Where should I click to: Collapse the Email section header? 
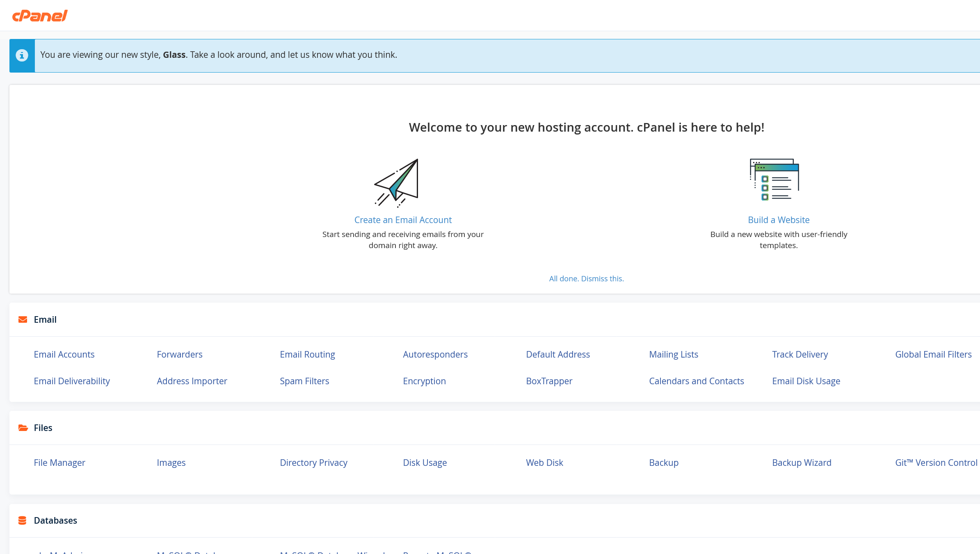(x=495, y=319)
